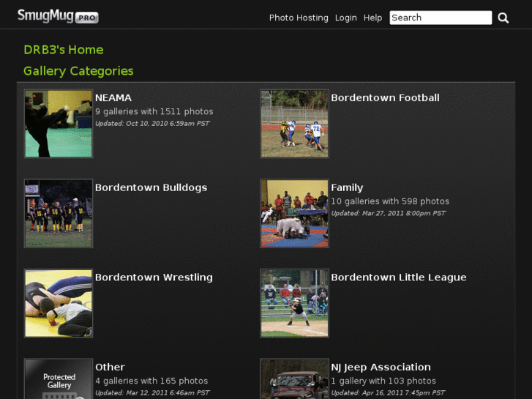View the Bordentown Bulldogs team thumbnail
Viewport: 532px width, 399px height.
[59, 213]
